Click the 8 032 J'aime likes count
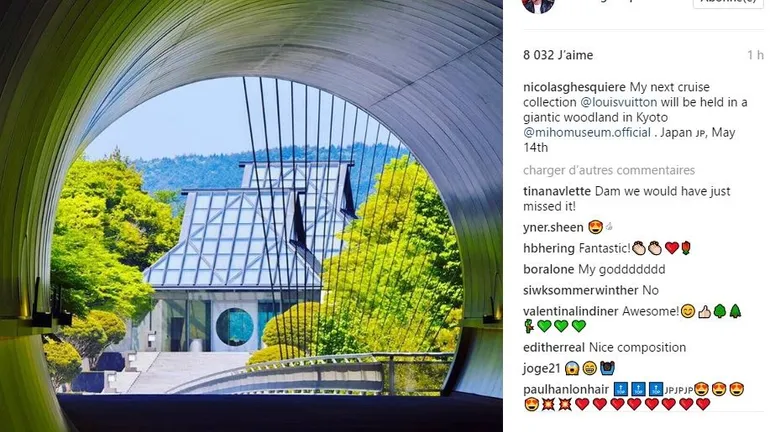The image size is (770, 432). 558,55
